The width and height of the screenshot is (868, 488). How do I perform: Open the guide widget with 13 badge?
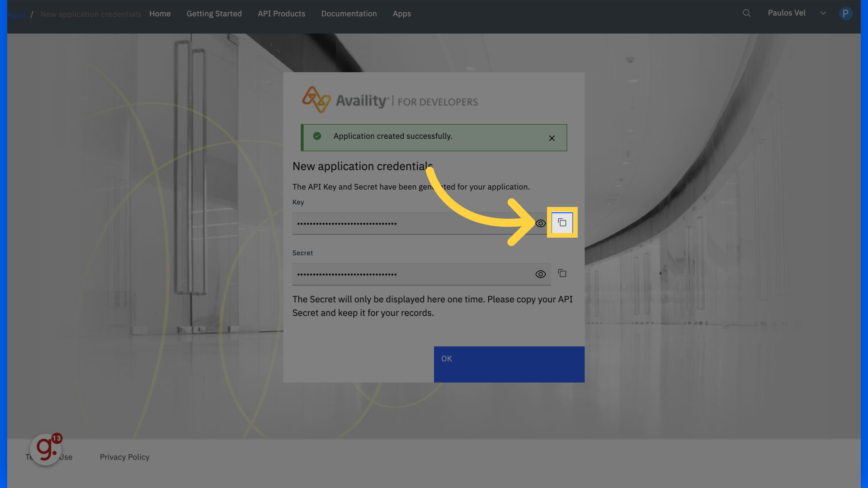point(46,449)
